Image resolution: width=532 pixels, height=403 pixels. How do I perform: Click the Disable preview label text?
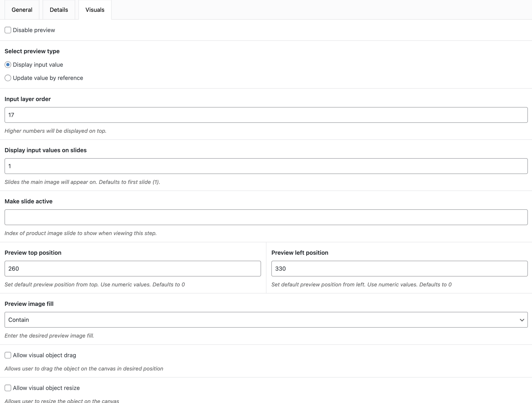(x=34, y=30)
